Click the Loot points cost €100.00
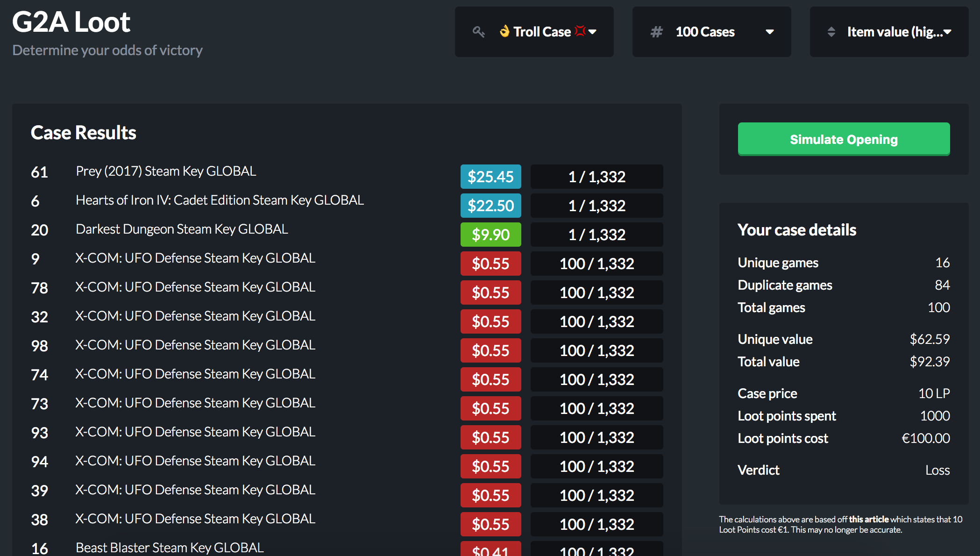 (x=926, y=438)
